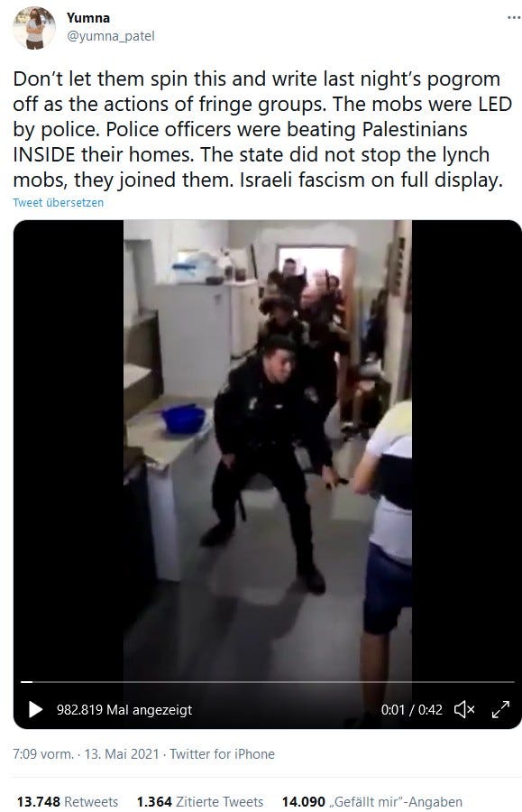
Task: Open the @yumna_patel handle link
Action: pos(110,36)
